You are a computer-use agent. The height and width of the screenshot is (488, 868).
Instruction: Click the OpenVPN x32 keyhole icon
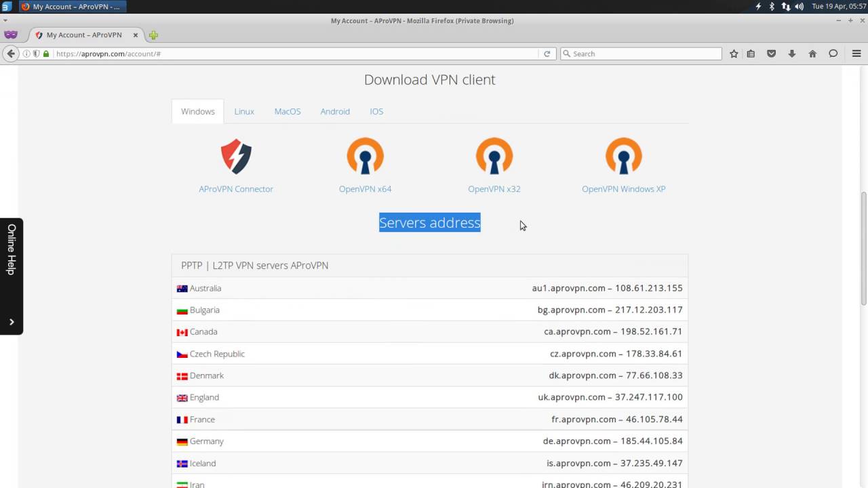click(494, 157)
